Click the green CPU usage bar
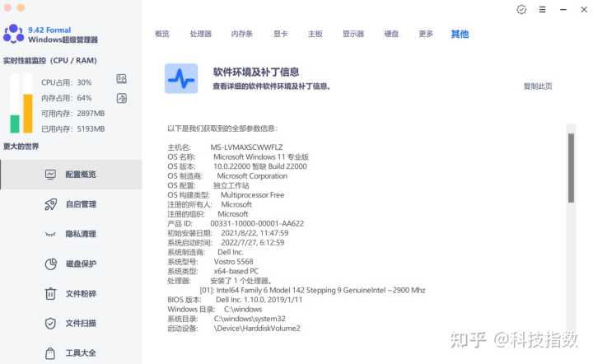 coord(15,124)
